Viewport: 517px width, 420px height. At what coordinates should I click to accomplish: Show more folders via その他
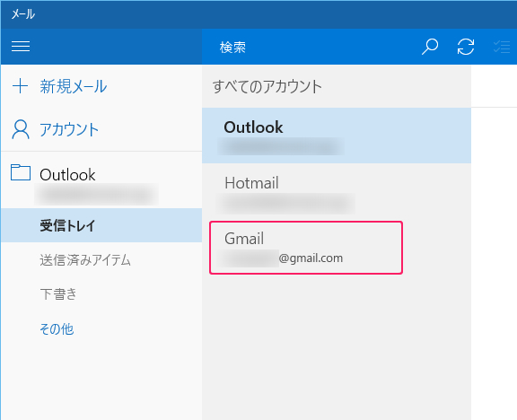pos(57,328)
